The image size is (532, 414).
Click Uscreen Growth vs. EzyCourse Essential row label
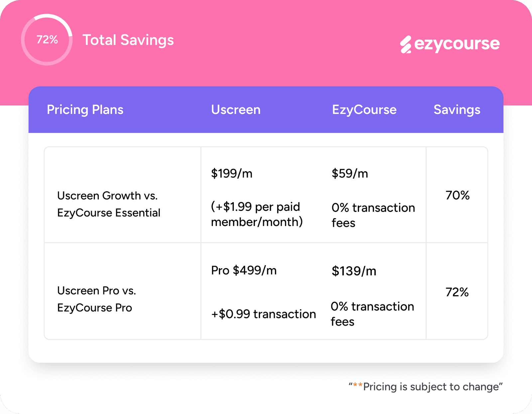click(108, 204)
